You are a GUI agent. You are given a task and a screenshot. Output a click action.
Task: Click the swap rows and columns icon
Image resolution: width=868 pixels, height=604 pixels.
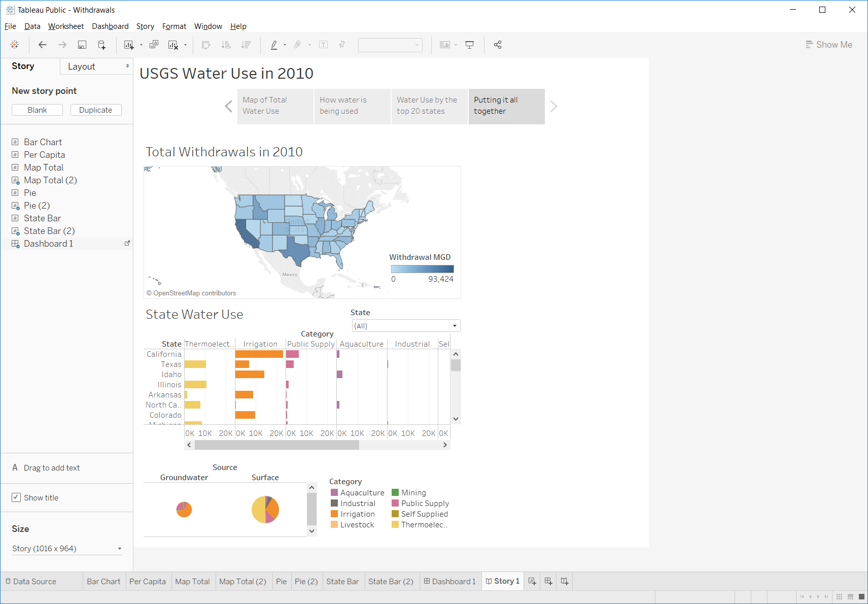click(x=206, y=45)
